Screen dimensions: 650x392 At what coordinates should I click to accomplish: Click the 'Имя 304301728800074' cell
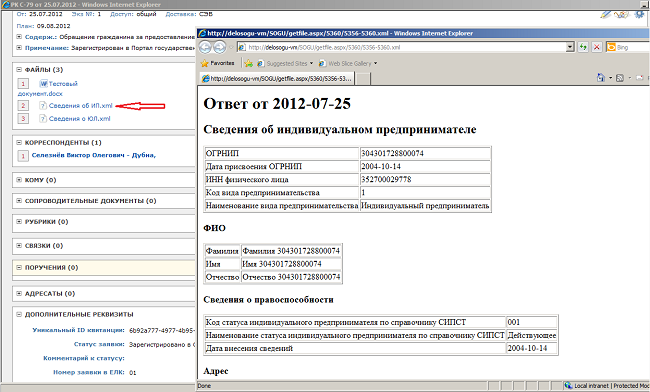(291, 264)
